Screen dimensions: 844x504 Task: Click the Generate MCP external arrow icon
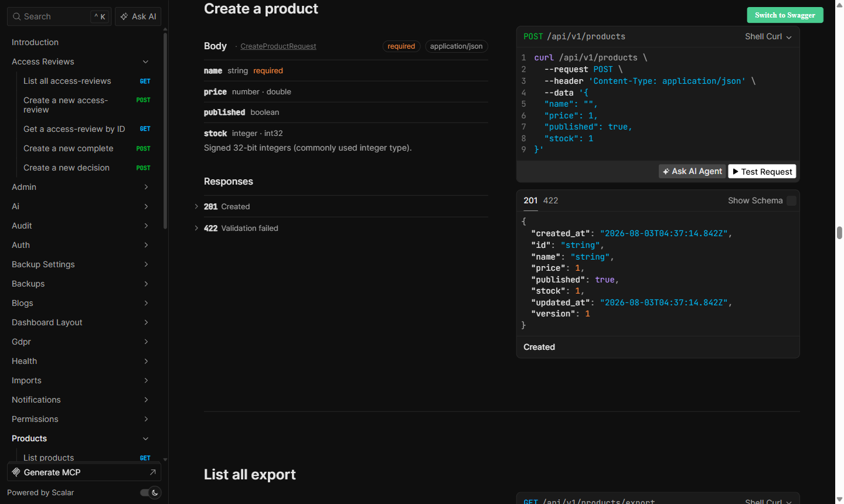click(152, 472)
